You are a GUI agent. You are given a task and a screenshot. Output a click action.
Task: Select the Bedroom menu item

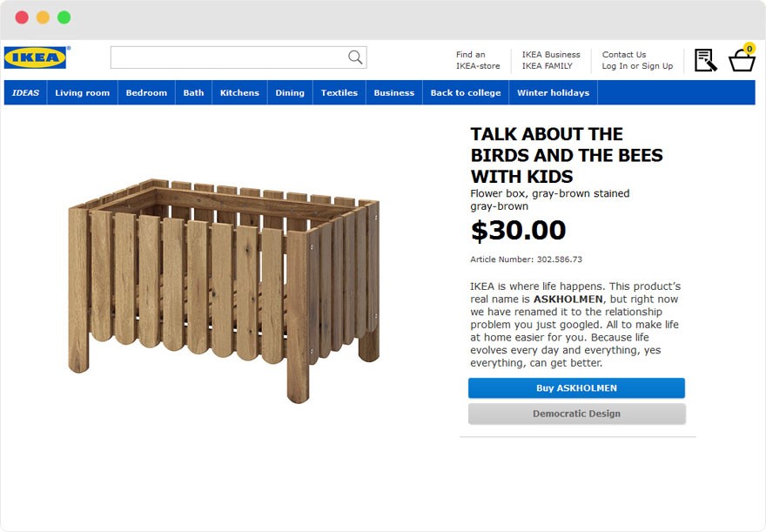point(146,93)
